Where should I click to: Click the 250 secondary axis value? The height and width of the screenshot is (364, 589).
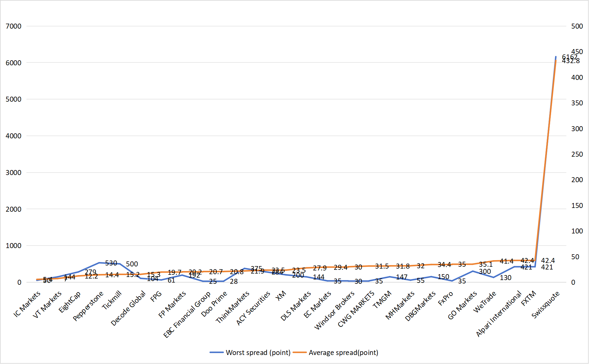click(577, 154)
